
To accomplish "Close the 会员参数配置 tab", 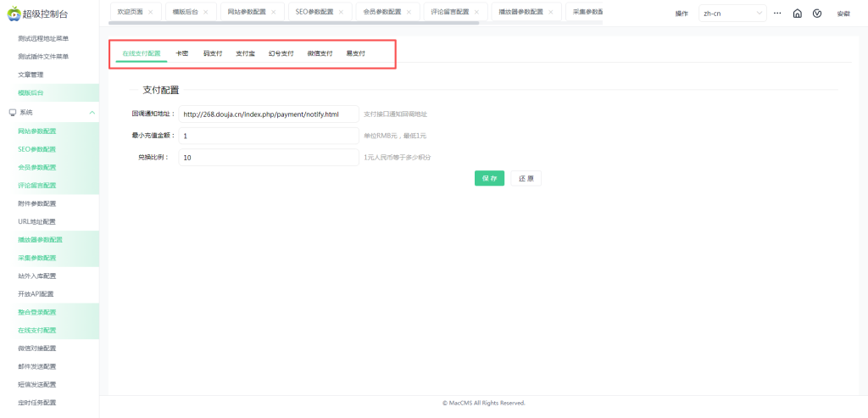I will [x=409, y=12].
